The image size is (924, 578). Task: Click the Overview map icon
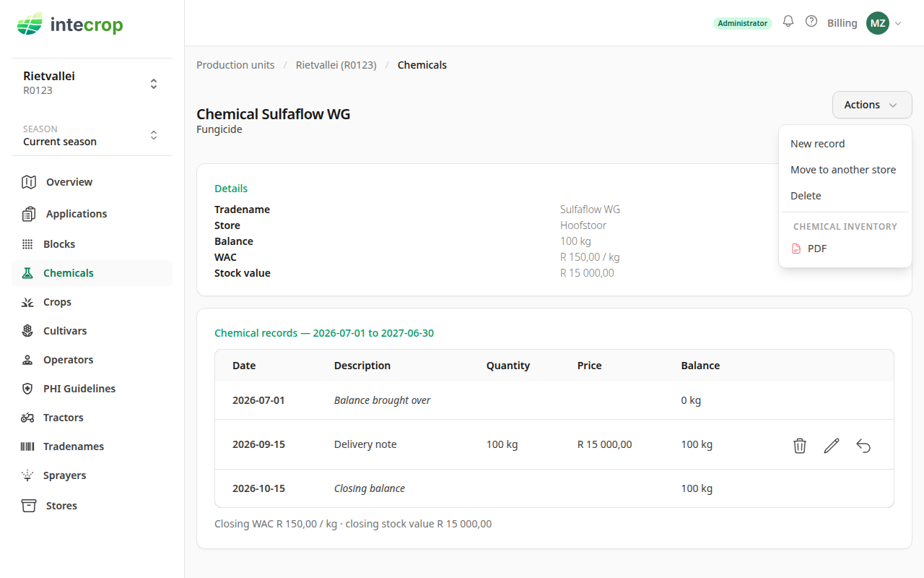pyautogui.click(x=29, y=182)
